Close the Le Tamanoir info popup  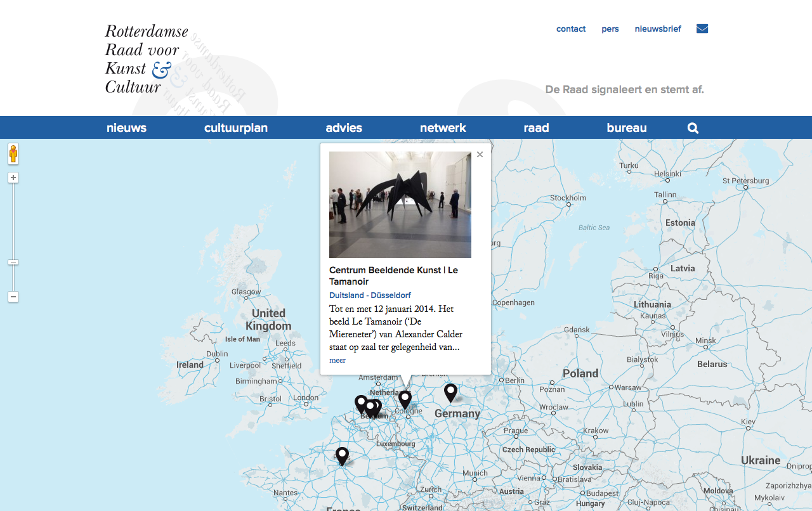point(480,154)
